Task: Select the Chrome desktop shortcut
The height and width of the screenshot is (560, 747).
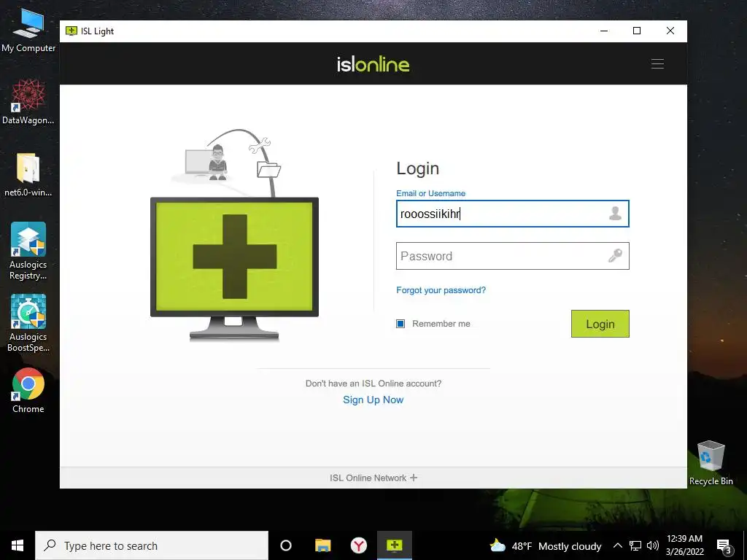Action: coord(28,391)
